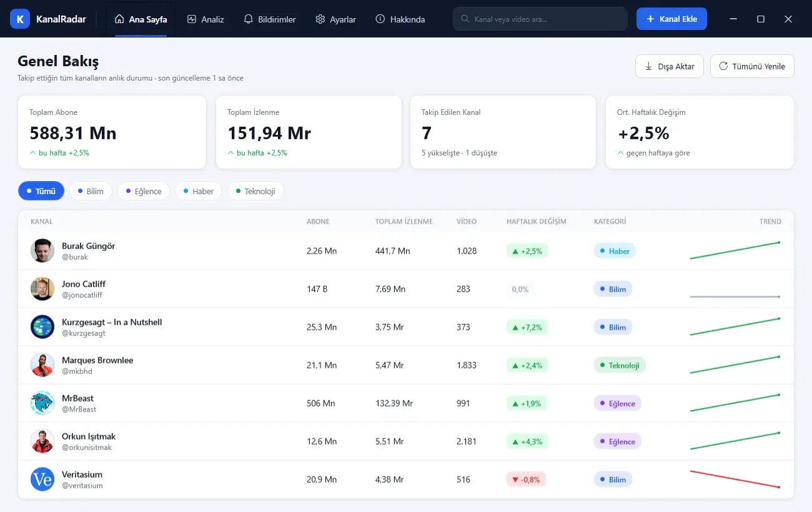Click the Veritasium red trend line
The image size is (812, 512).
click(735, 479)
